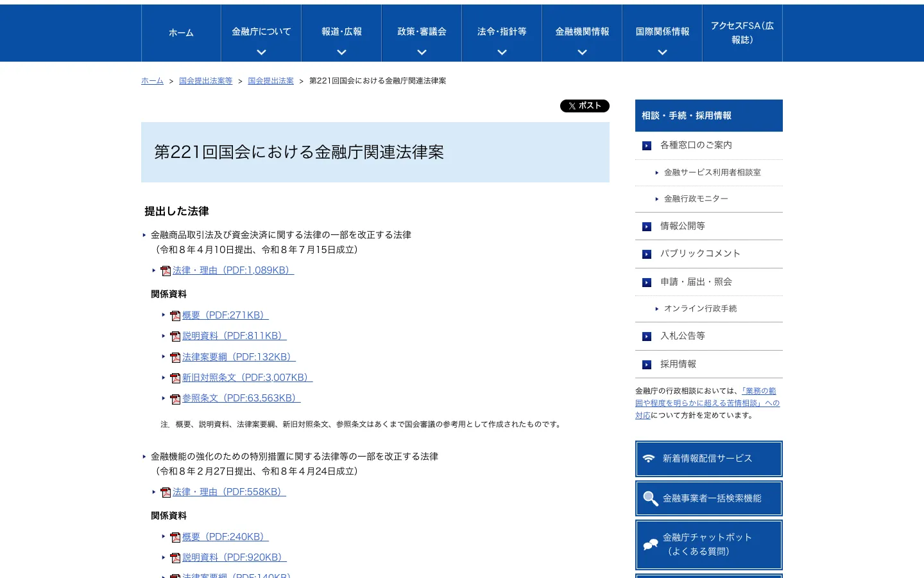Screen dimensions: 924x578
Task: Click the PDF icon beside 参照条文 (PDF:63,563KB)
Action: pos(175,399)
